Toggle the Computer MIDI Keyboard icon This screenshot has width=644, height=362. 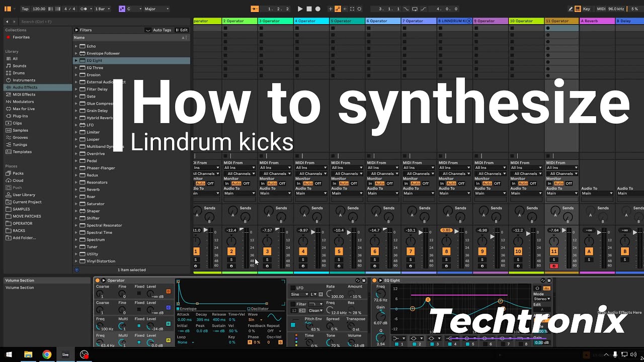coord(578,9)
